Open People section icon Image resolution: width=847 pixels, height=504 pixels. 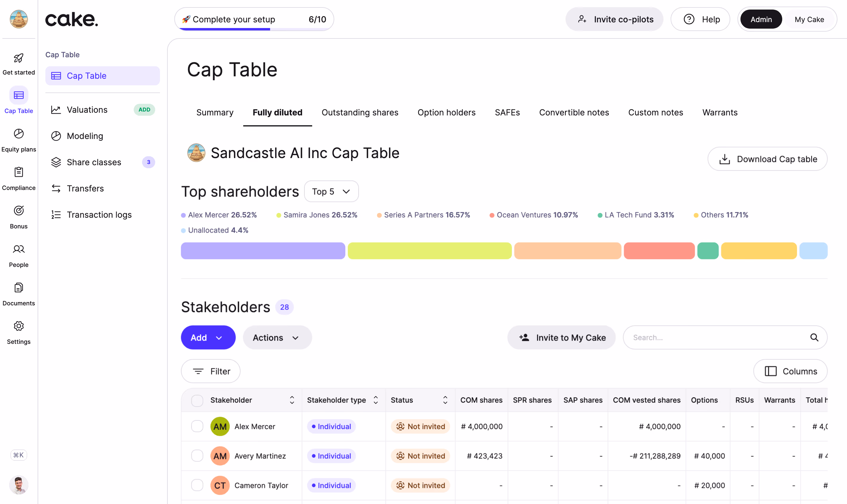pyautogui.click(x=19, y=249)
